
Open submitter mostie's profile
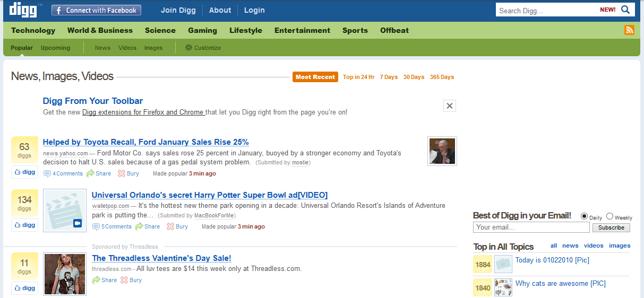pos(300,163)
